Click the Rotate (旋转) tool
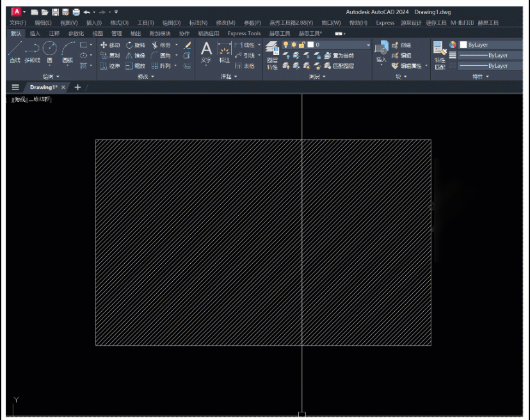Screen dimensions: 530x420 point(135,45)
